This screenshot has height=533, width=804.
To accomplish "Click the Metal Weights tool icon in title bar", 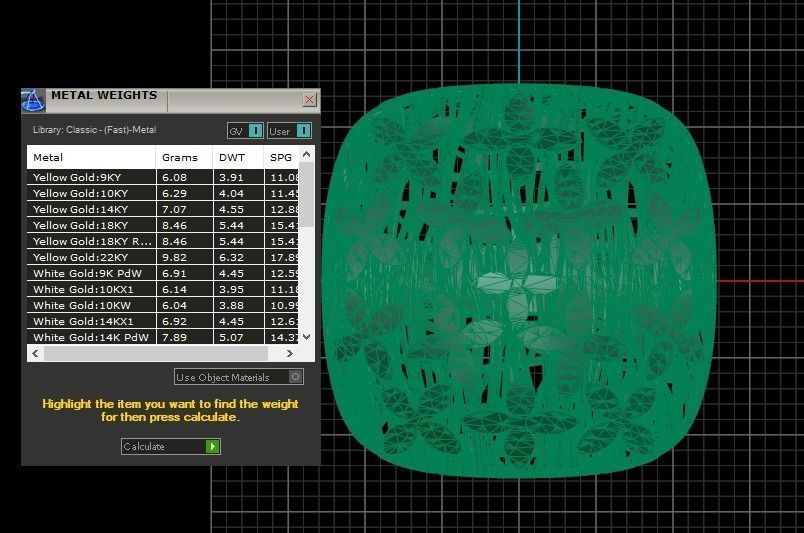I will coord(33,101).
